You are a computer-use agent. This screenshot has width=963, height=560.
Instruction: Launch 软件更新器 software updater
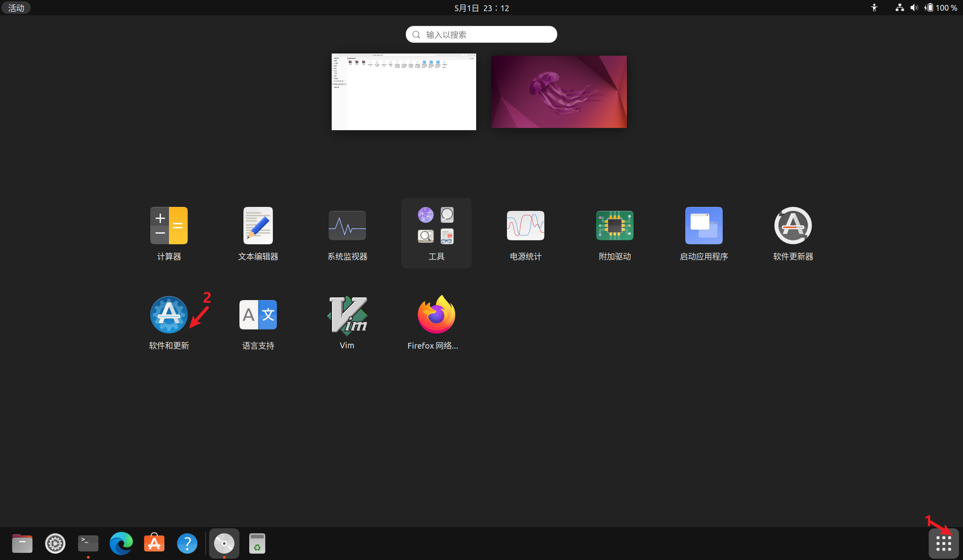[793, 226]
